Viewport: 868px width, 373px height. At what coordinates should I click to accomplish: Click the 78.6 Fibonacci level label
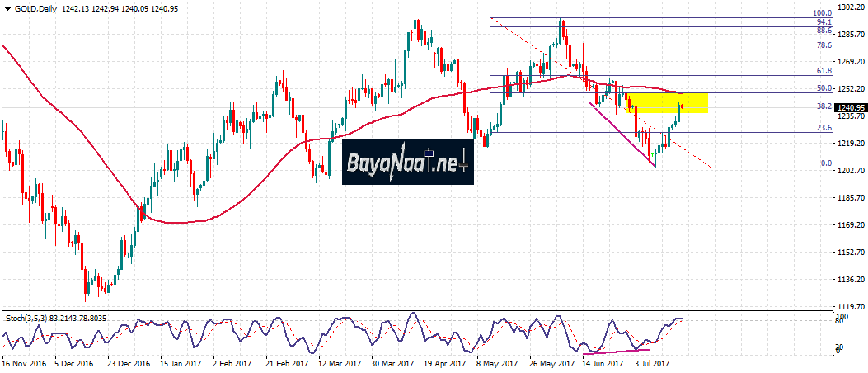(x=823, y=46)
